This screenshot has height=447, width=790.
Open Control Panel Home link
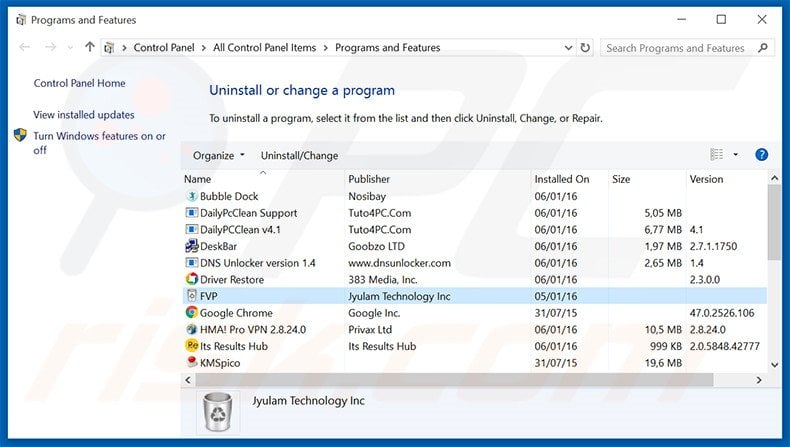click(80, 83)
